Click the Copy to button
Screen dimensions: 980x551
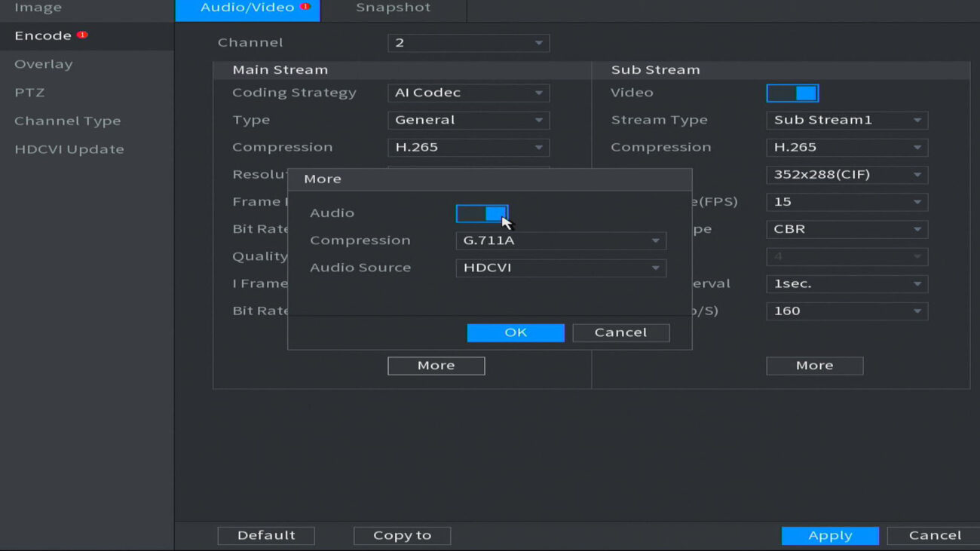402,535
